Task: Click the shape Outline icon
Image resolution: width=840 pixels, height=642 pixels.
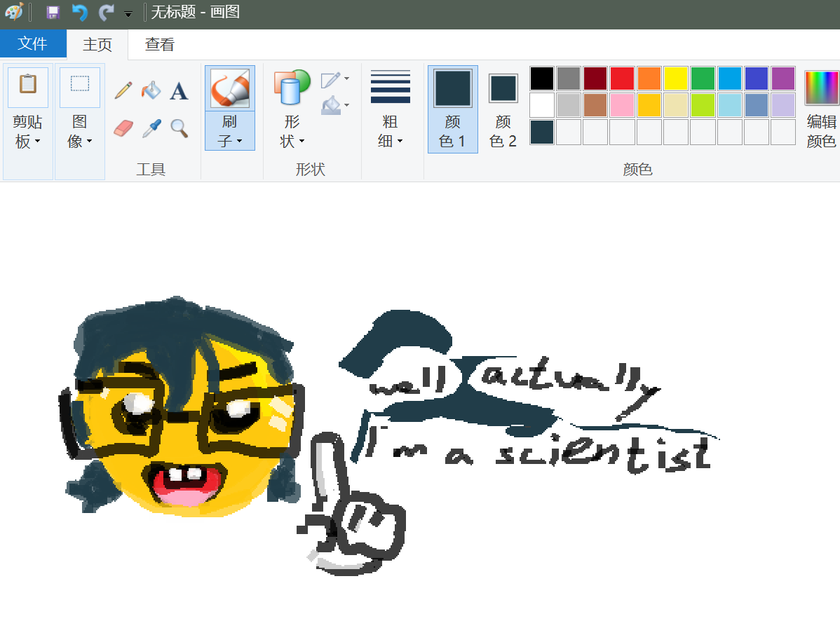Action: pos(330,80)
